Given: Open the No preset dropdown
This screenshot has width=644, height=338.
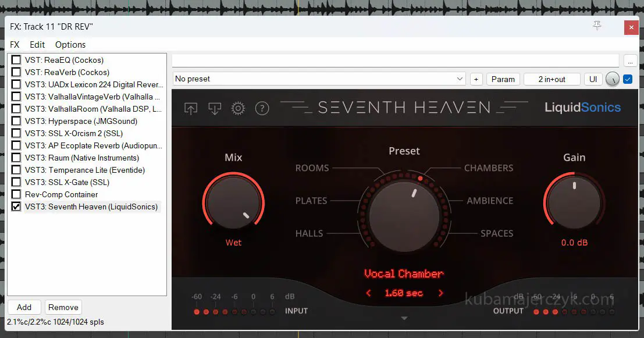Looking at the screenshot, I should pos(319,79).
